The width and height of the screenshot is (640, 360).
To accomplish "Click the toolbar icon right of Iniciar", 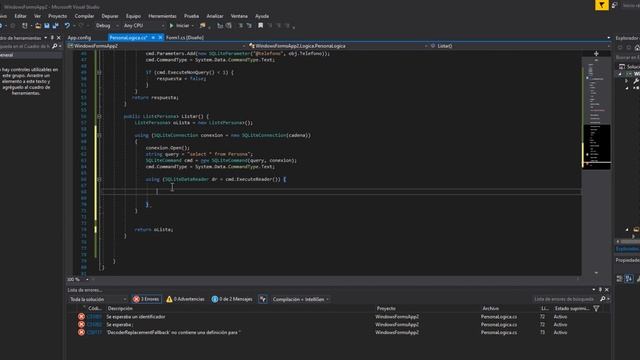I will pos(202,26).
